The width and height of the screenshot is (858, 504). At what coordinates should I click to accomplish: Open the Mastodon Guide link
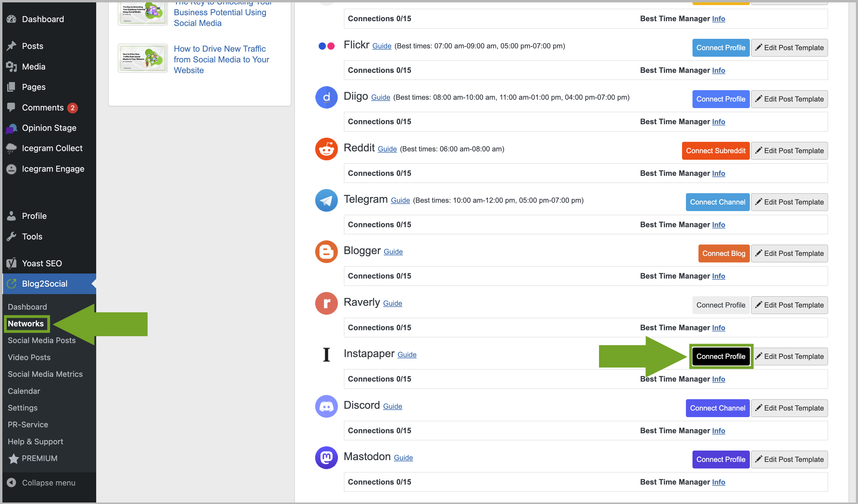pyautogui.click(x=403, y=458)
